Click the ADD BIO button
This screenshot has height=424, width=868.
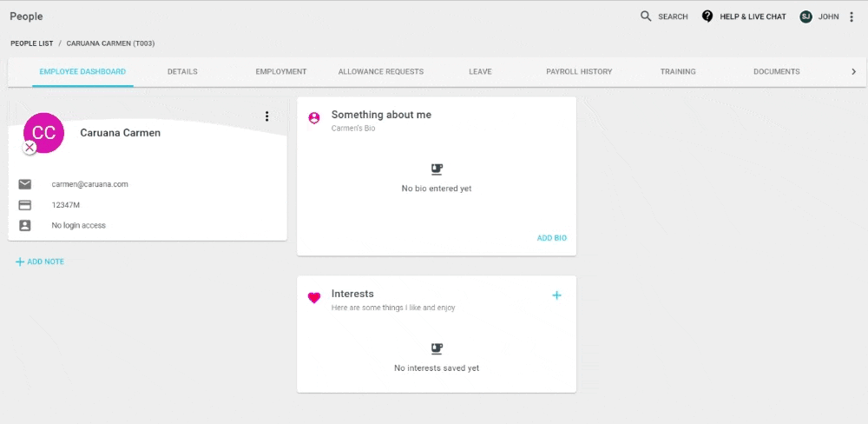point(552,238)
